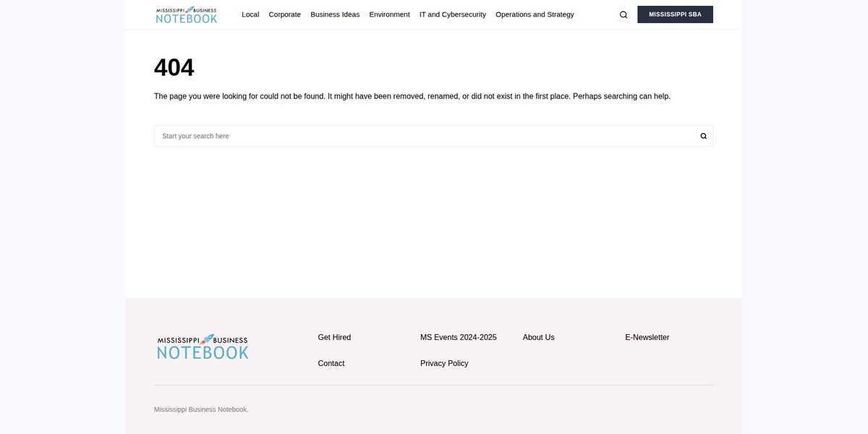Go to Business Ideas section
The image size is (868, 434).
pyautogui.click(x=335, y=14)
